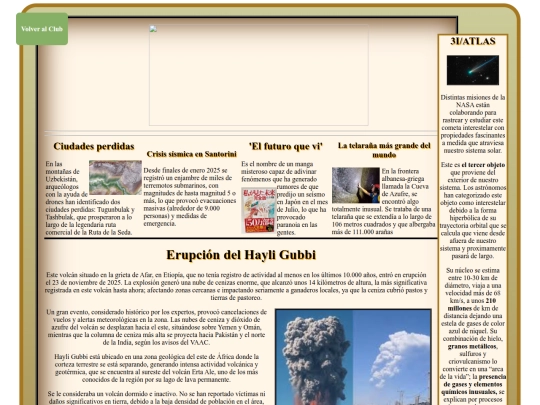Click paragraph starting 'Se le consideraba'
The height and width of the screenshot is (405, 540).
156,398
